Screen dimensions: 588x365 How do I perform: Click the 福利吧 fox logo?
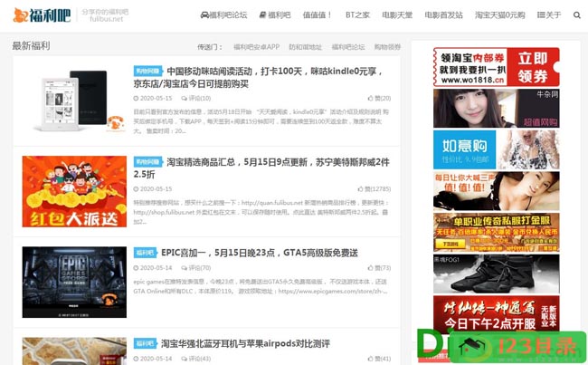[42, 15]
